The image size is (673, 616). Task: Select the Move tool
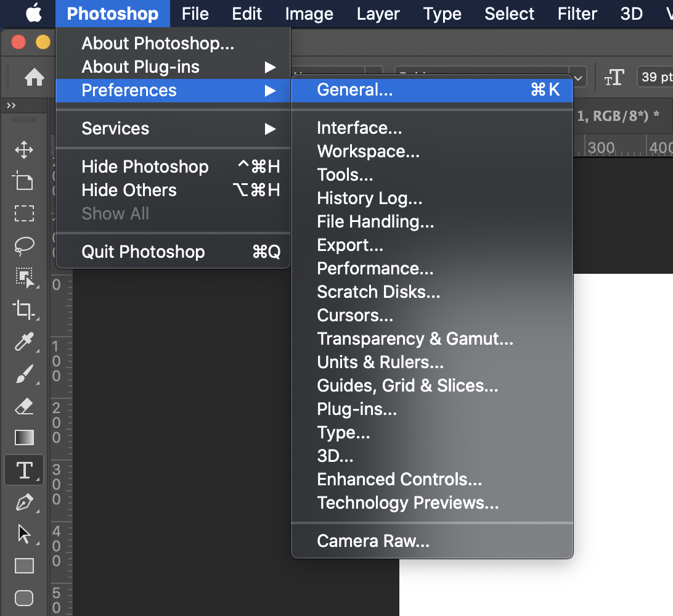[24, 149]
